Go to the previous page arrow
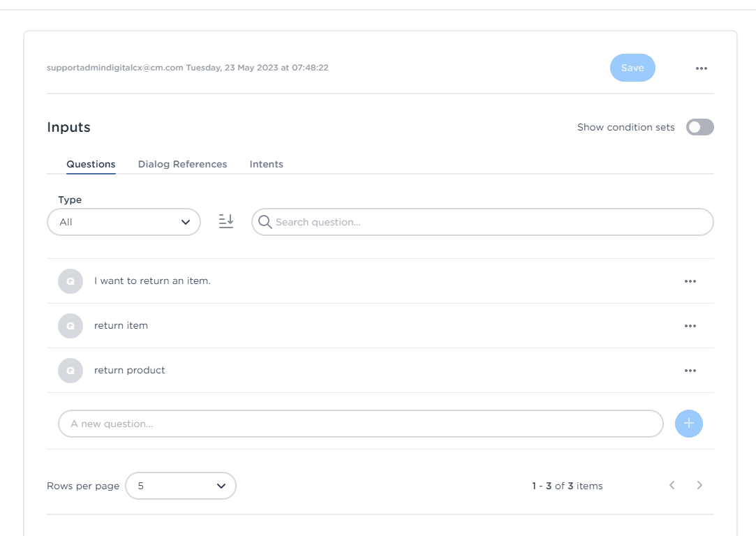The image size is (756, 536). point(672,486)
